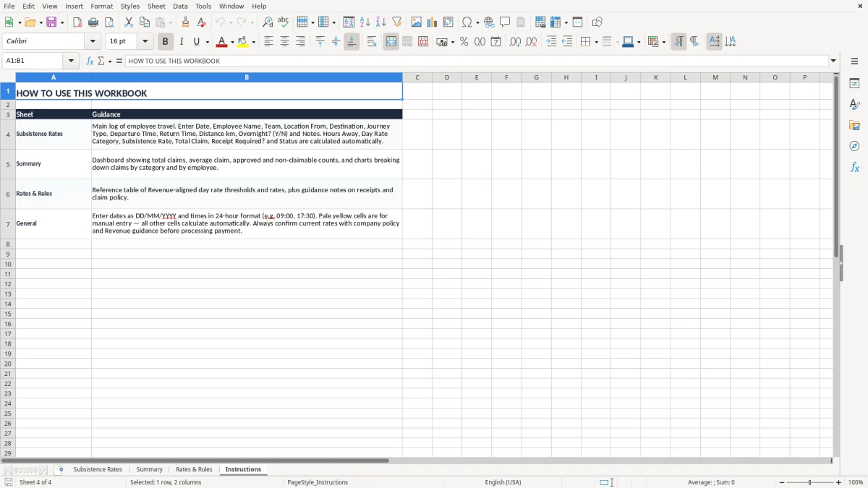Open the Open-file recent documents dropdown
The width and height of the screenshot is (868, 488).
click(40, 22)
